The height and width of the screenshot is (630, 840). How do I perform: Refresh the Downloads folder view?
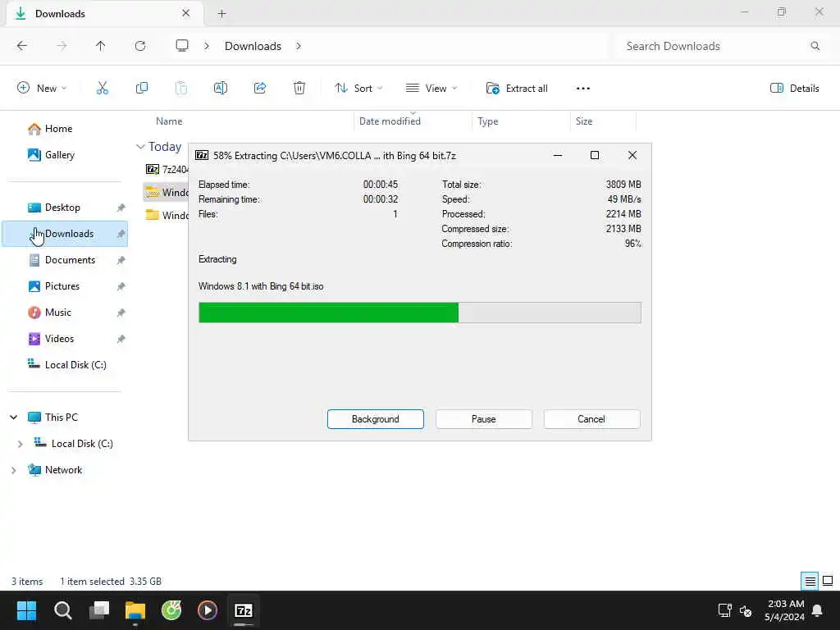click(140, 46)
